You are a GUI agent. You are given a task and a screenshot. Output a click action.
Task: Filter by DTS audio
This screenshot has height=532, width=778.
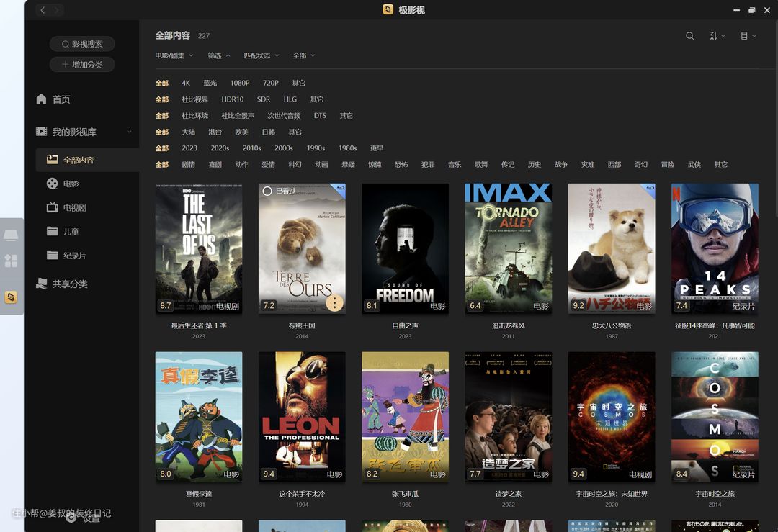pyautogui.click(x=320, y=115)
